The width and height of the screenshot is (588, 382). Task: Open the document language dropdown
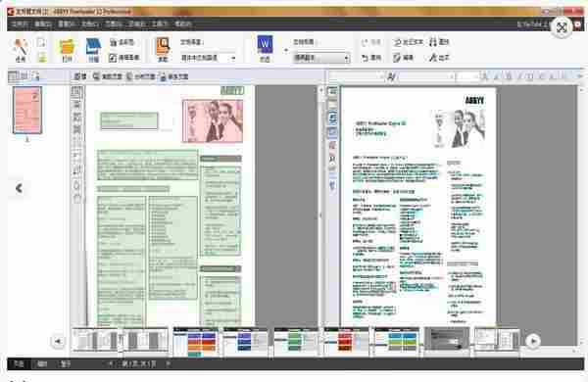(208, 58)
